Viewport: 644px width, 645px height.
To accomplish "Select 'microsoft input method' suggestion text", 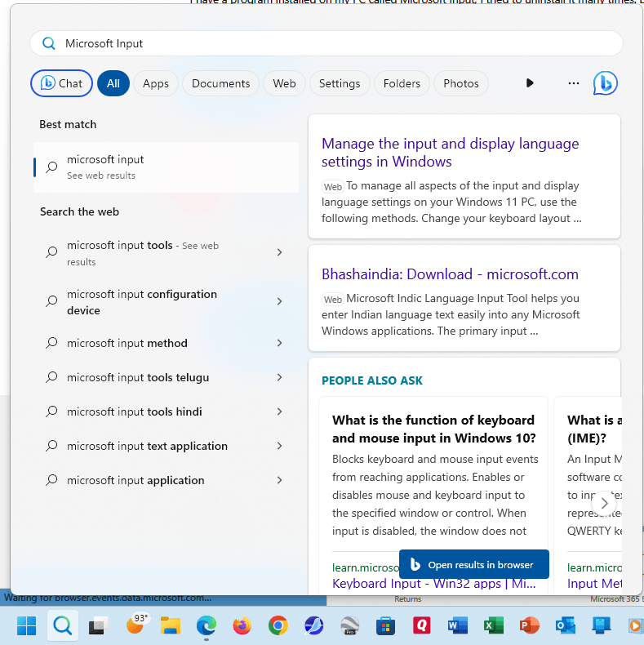I will [x=127, y=343].
